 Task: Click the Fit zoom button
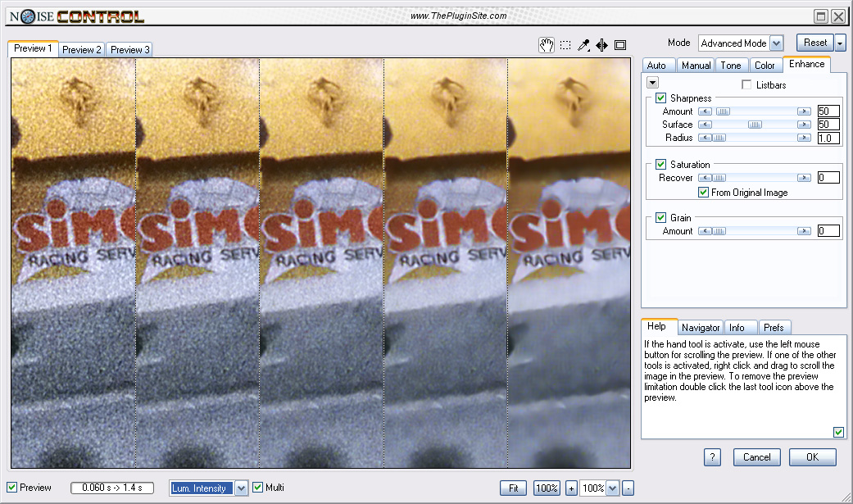click(x=513, y=488)
